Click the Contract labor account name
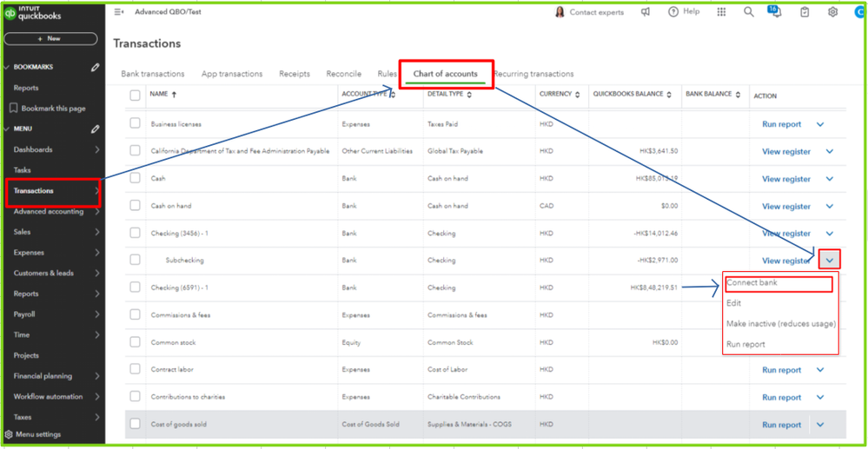The width and height of the screenshot is (868, 449). click(x=172, y=369)
